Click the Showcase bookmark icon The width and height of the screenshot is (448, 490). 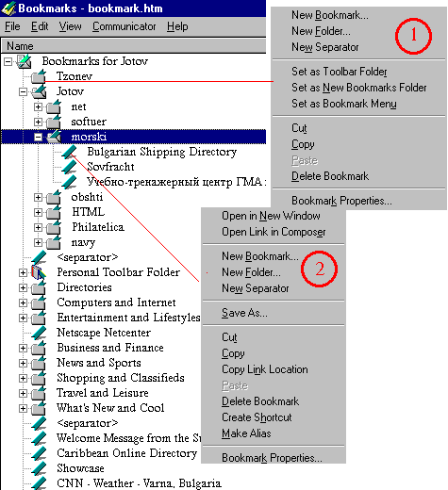(x=39, y=468)
